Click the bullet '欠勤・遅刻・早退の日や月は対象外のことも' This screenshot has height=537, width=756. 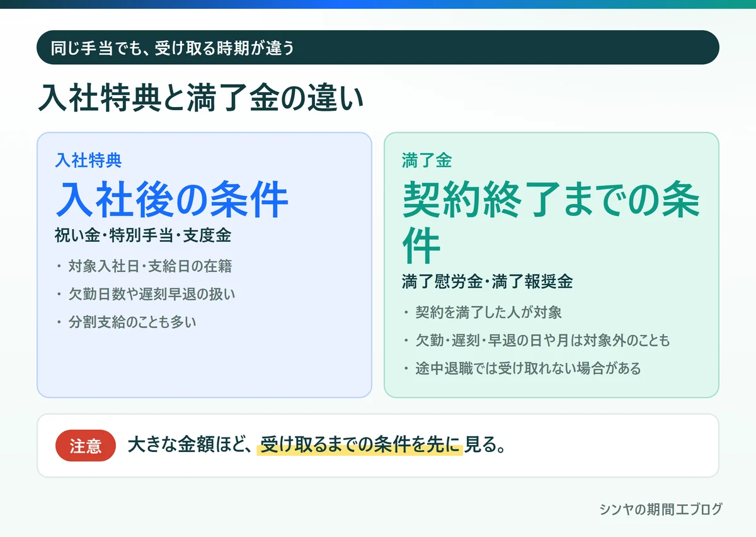(x=542, y=341)
